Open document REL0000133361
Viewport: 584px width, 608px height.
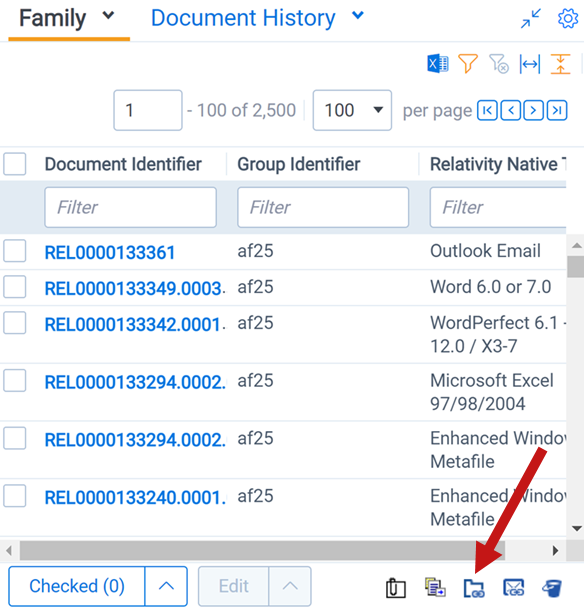coord(110,253)
